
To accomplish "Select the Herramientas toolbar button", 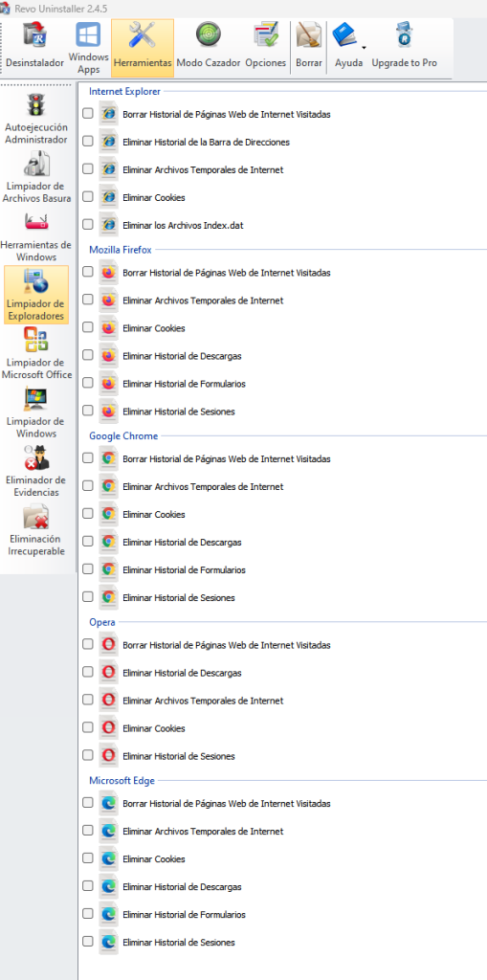I will [143, 48].
